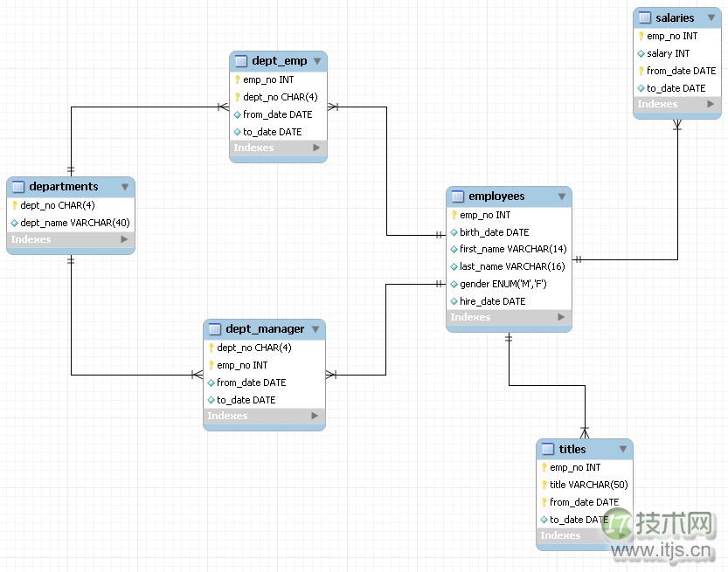Click key icon beside dept_manager dept_no CHAR(4)
728x572 pixels.
point(211,348)
